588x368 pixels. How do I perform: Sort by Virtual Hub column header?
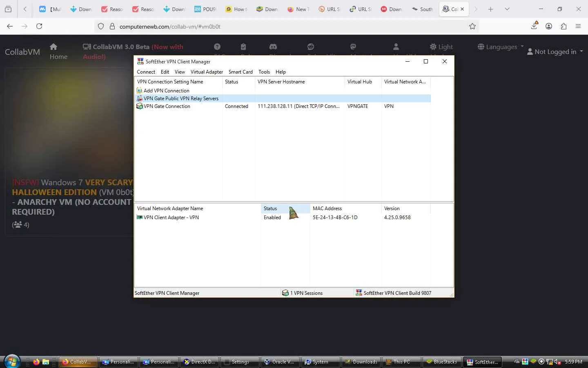[363, 82]
